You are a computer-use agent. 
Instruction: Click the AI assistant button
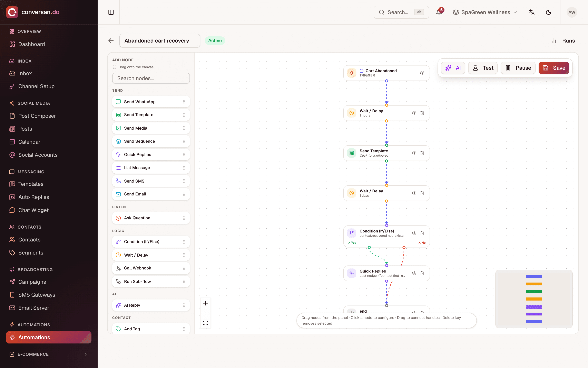point(453,68)
